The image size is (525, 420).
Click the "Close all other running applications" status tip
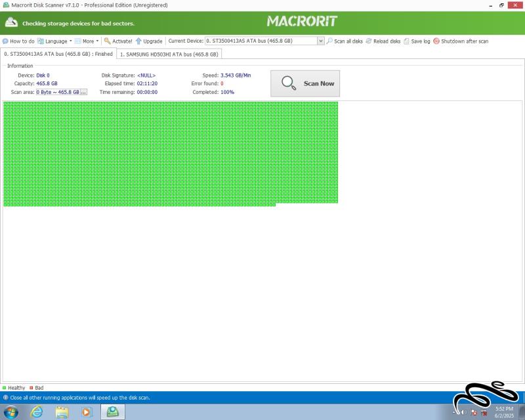[80, 398]
